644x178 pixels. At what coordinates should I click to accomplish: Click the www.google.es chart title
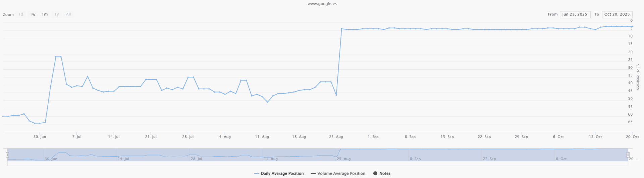pos(322,4)
